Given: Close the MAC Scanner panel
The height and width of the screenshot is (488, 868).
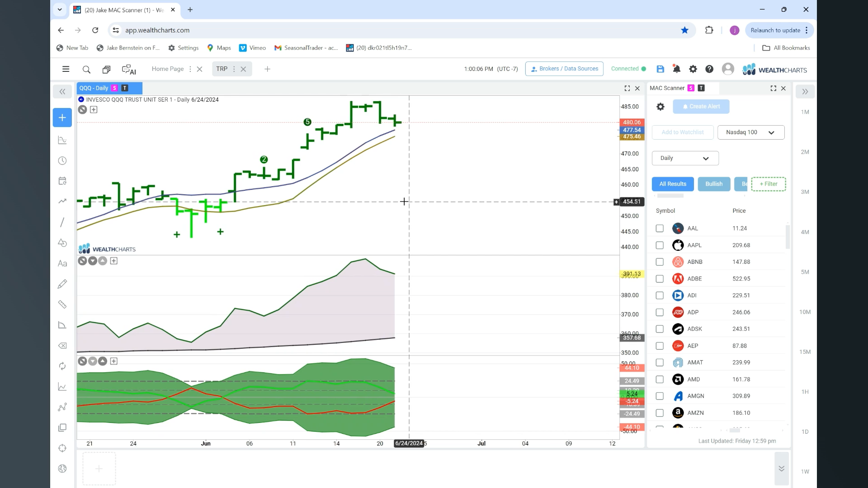Looking at the screenshot, I should (x=783, y=88).
